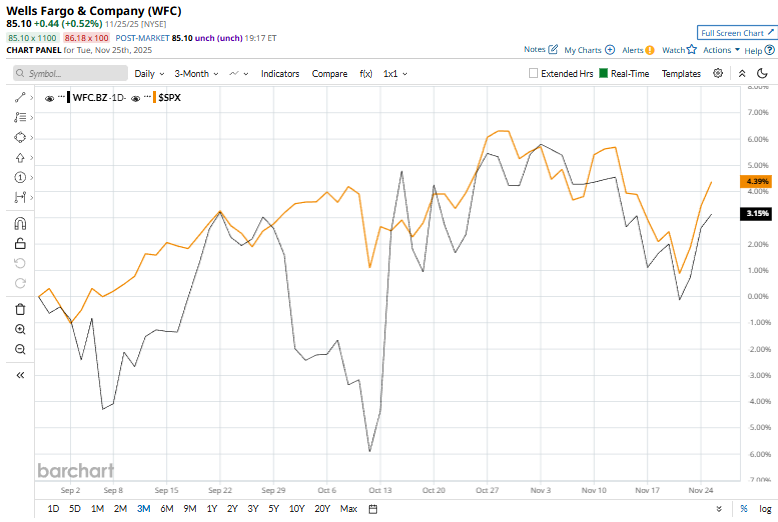This screenshot has width=778, height=522.
Task: Open the numbered annotation tool
Action: click(x=20, y=178)
